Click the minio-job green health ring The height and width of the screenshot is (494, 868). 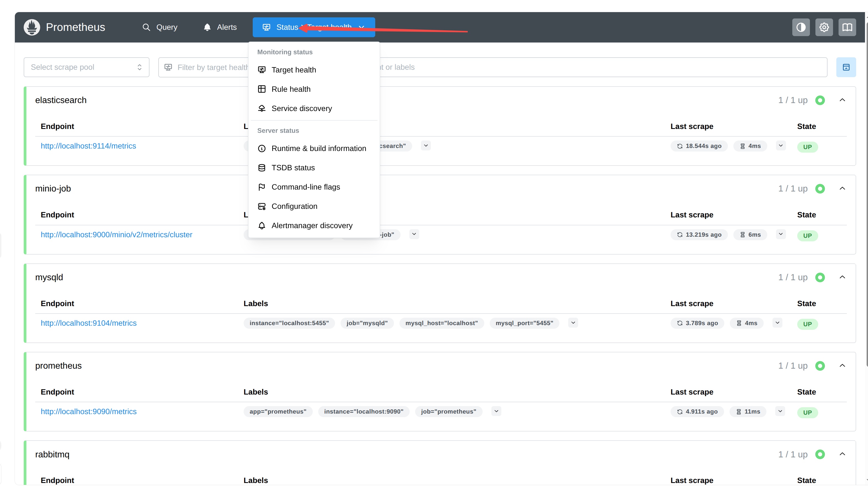(x=820, y=189)
